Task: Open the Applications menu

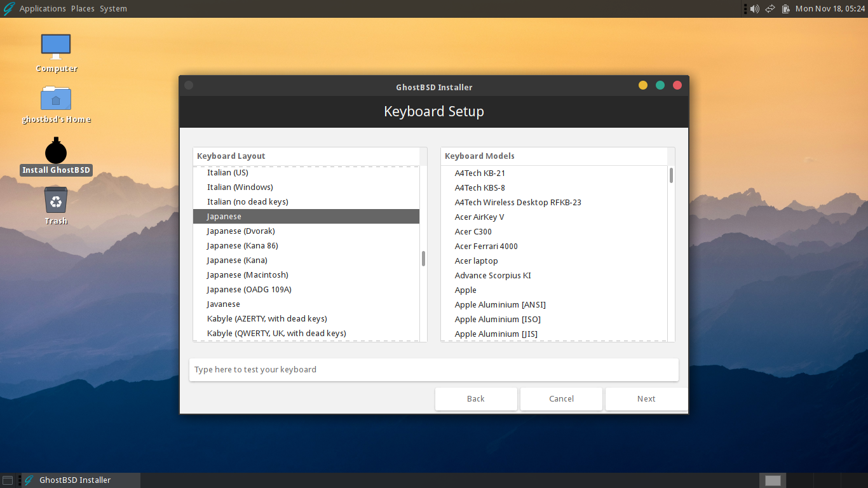Action: tap(42, 8)
